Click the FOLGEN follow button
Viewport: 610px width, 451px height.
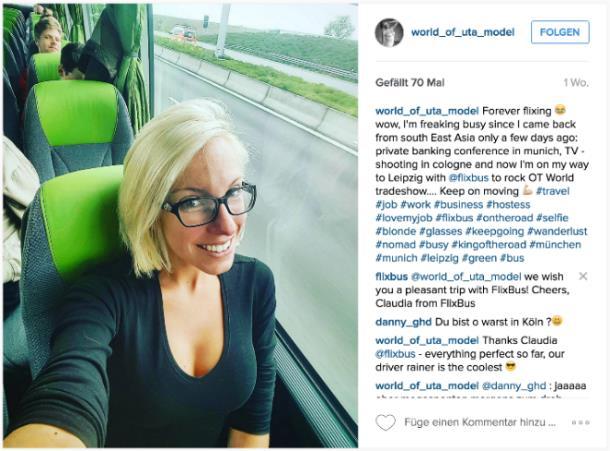click(x=560, y=32)
